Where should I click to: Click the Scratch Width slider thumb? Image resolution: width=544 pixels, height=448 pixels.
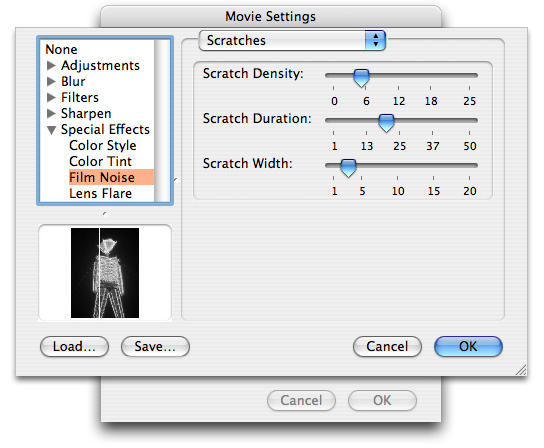(348, 168)
